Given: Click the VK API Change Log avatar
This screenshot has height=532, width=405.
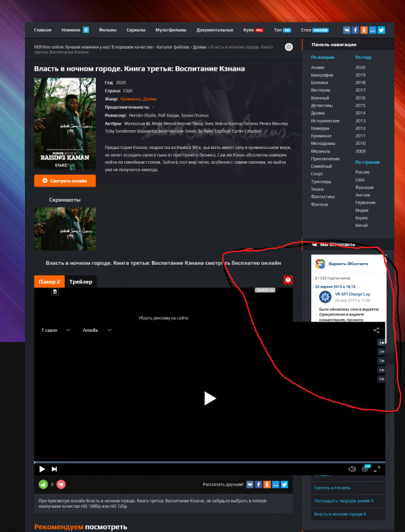Looking at the screenshot, I should coord(325,297).
